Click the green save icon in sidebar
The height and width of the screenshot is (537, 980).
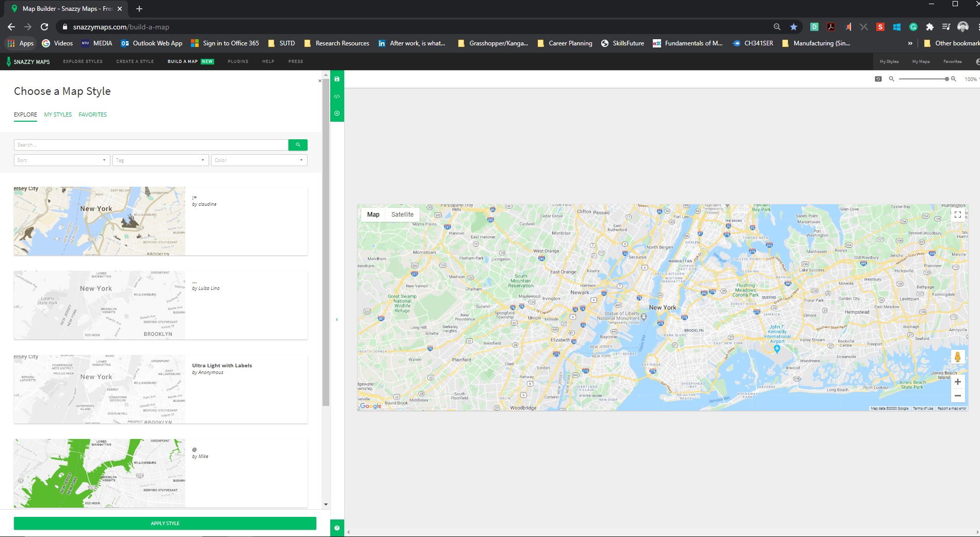tap(337, 79)
